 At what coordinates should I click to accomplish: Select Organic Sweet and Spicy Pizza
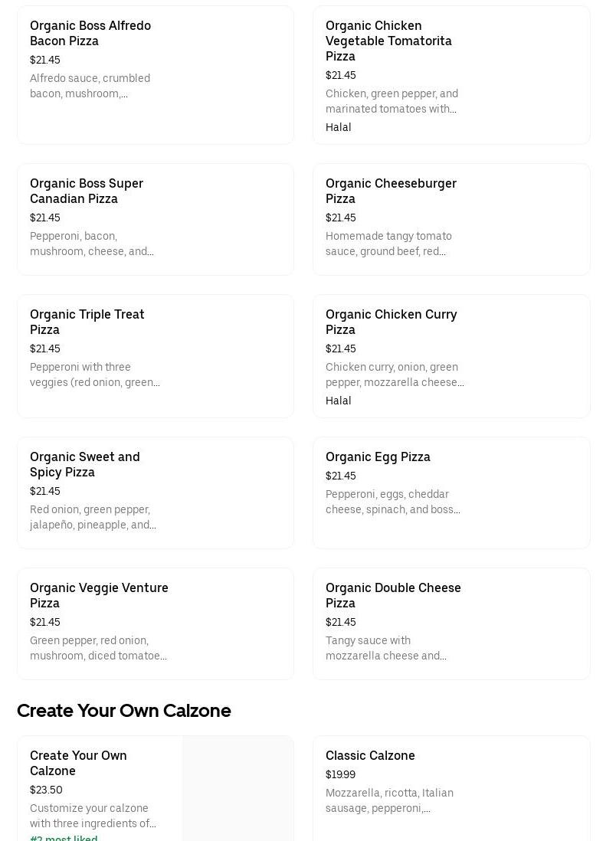tap(155, 493)
